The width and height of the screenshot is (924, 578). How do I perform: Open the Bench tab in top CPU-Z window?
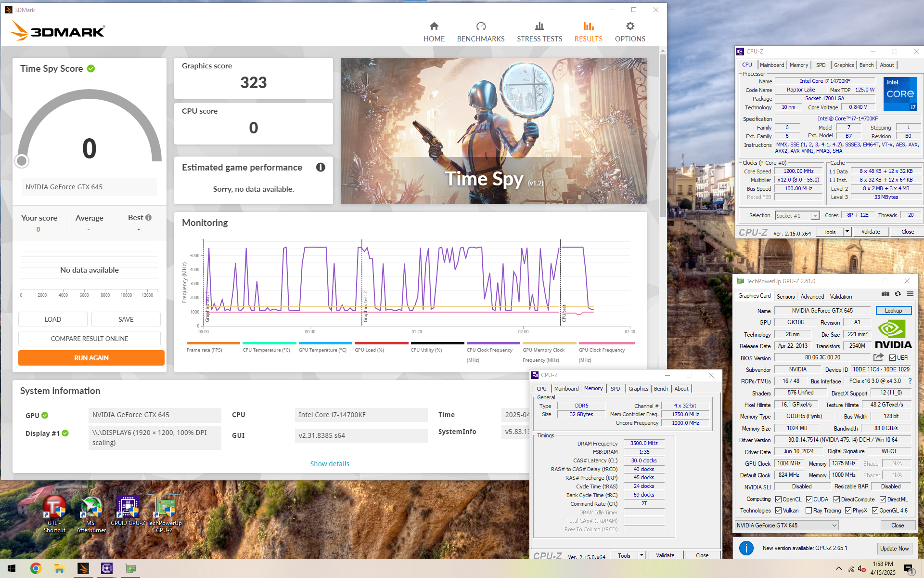pyautogui.click(x=866, y=65)
